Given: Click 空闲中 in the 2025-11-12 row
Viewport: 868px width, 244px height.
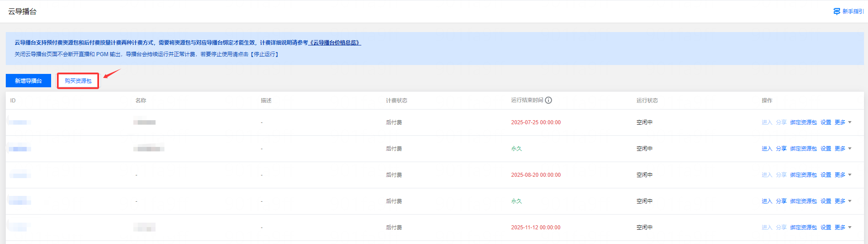Looking at the screenshot, I should (644, 228).
